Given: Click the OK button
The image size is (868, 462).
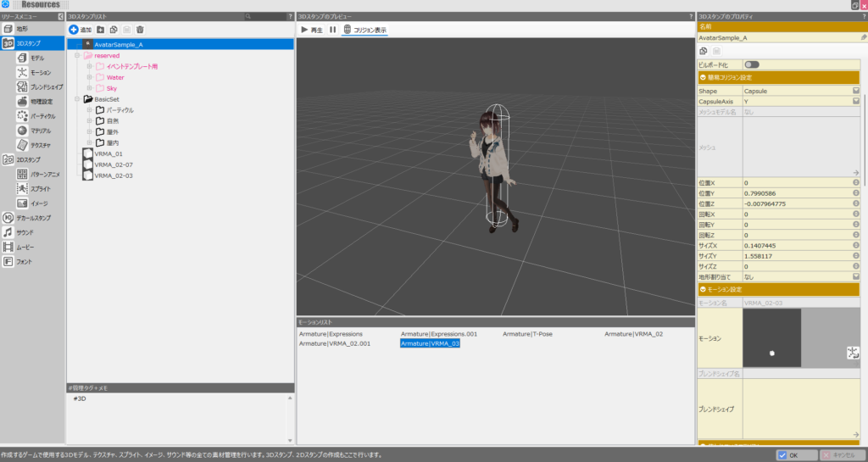Looking at the screenshot, I should click(x=797, y=454).
